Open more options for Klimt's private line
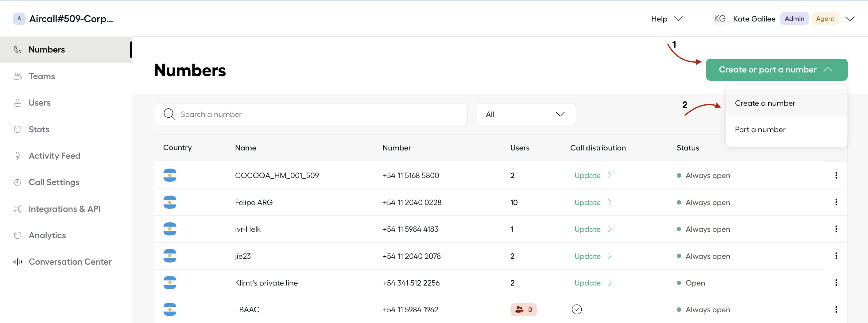868x323 pixels. click(x=836, y=282)
